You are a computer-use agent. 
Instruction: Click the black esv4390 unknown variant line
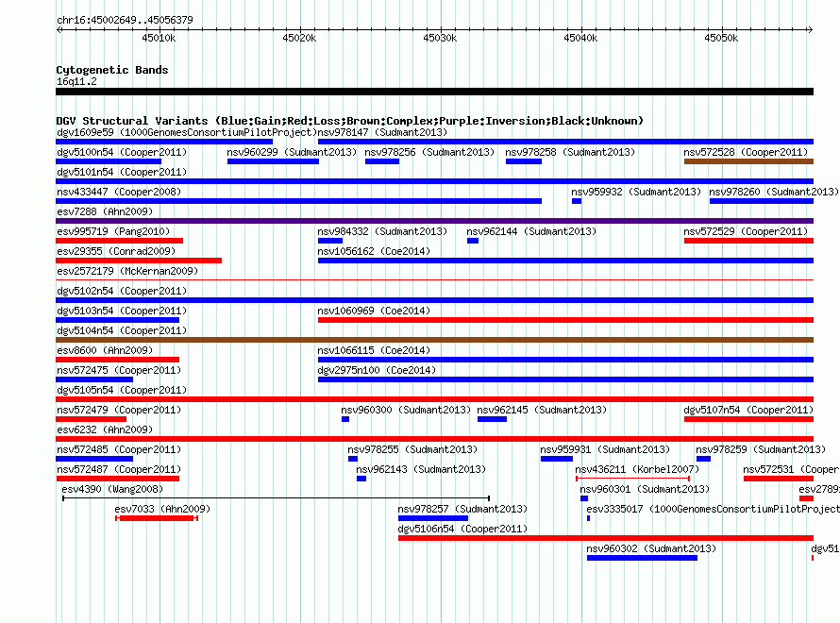[x=276, y=498]
